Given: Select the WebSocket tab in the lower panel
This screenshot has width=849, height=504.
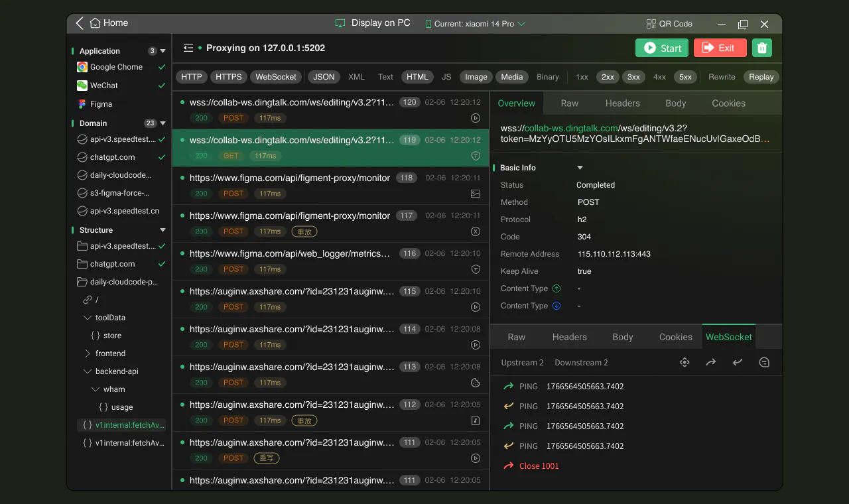Looking at the screenshot, I should coord(729,337).
